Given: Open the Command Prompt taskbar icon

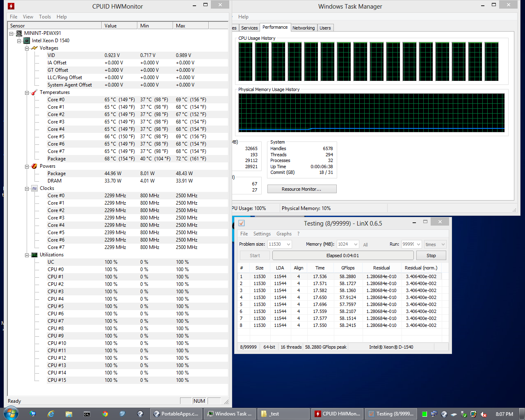Looking at the screenshot, I should click(87, 414).
